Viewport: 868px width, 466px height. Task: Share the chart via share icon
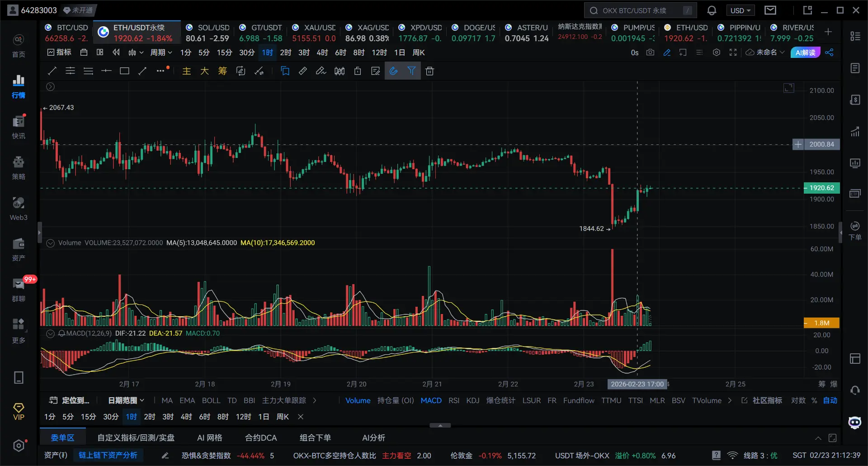[x=829, y=52]
